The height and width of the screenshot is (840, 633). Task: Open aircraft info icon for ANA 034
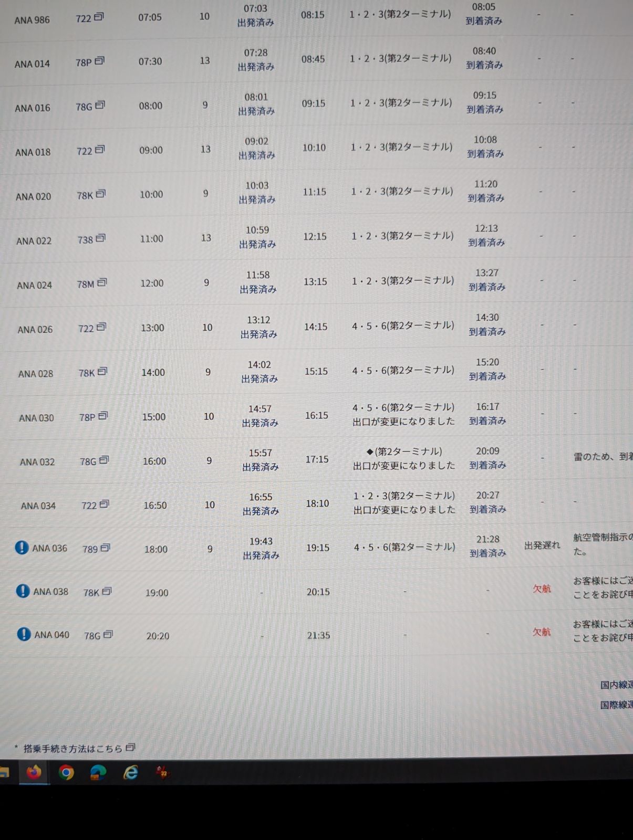104,504
